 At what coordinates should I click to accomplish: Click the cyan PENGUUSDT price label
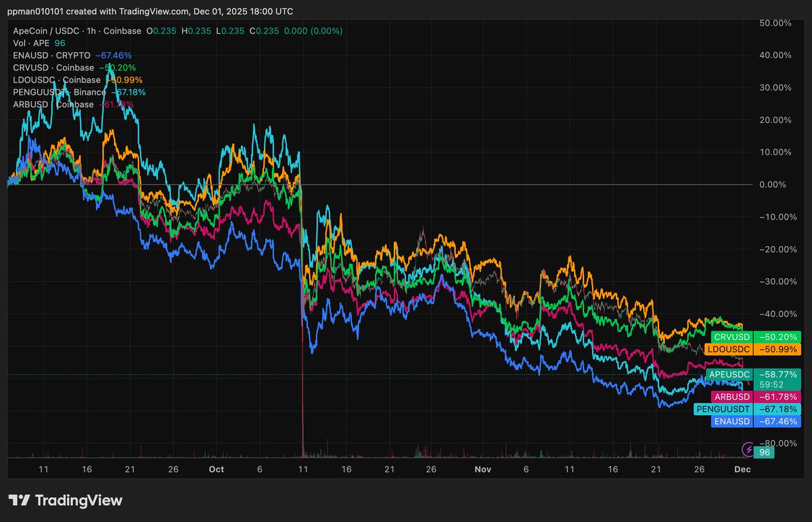[x=748, y=410]
